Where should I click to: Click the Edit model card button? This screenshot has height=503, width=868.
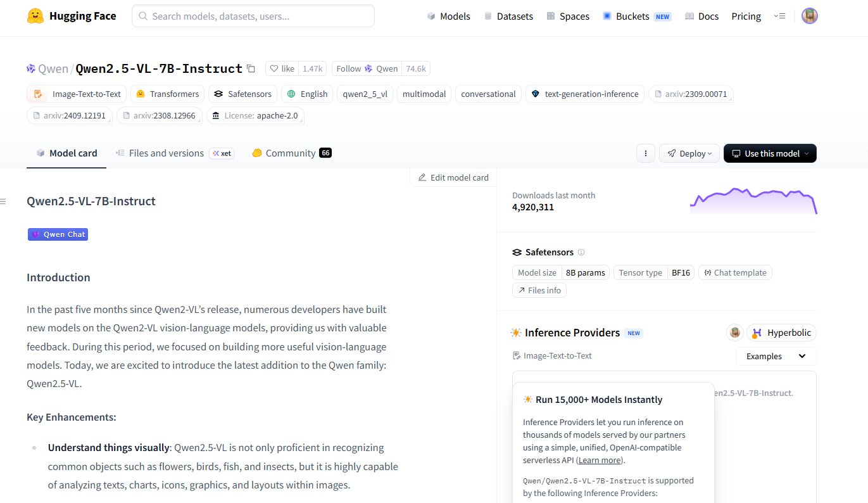pos(453,177)
